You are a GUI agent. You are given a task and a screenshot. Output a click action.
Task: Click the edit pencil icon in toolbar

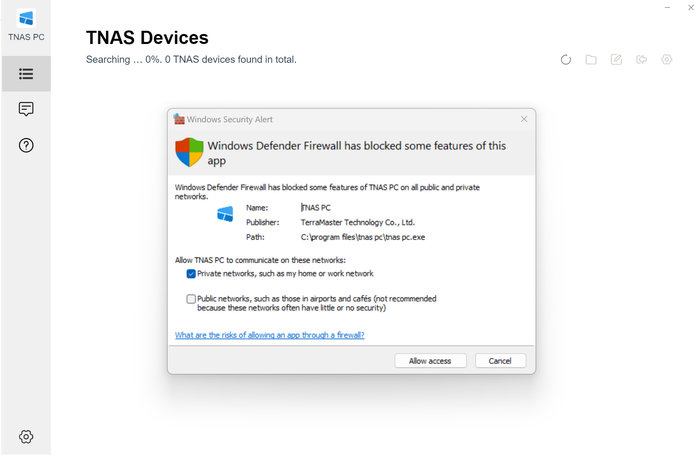[616, 60]
